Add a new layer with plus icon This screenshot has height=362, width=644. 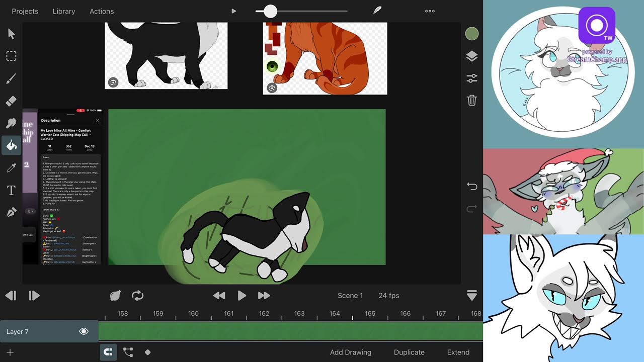point(10,352)
